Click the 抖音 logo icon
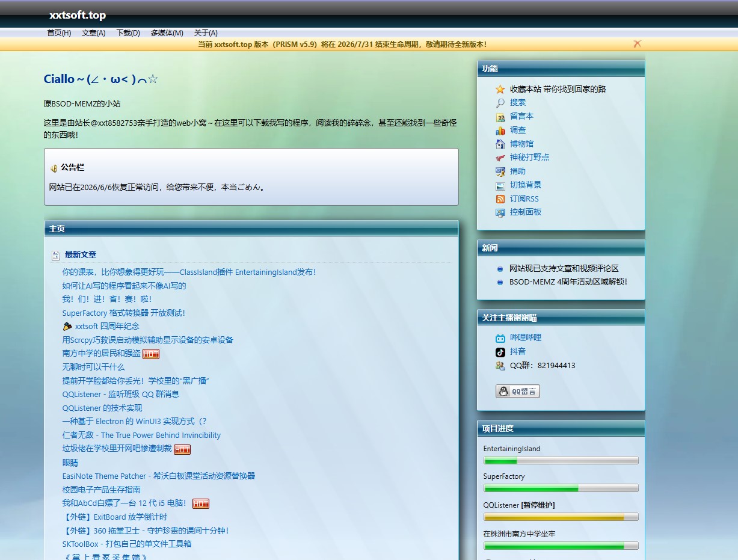Screen dimensions: 738x560 500,352
